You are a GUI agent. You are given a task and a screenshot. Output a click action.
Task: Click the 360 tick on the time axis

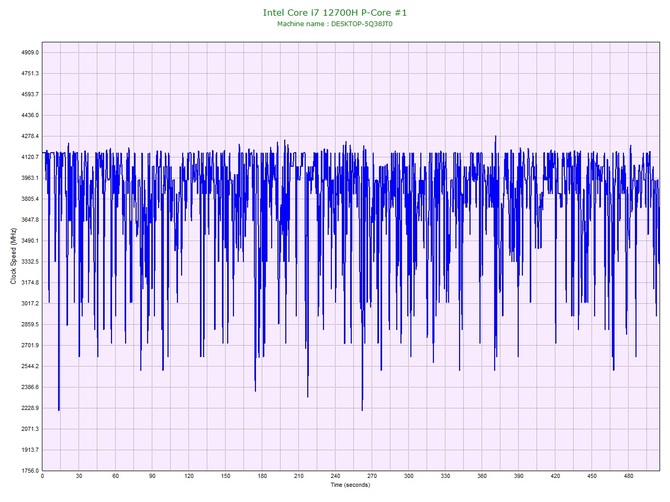pos(482,476)
